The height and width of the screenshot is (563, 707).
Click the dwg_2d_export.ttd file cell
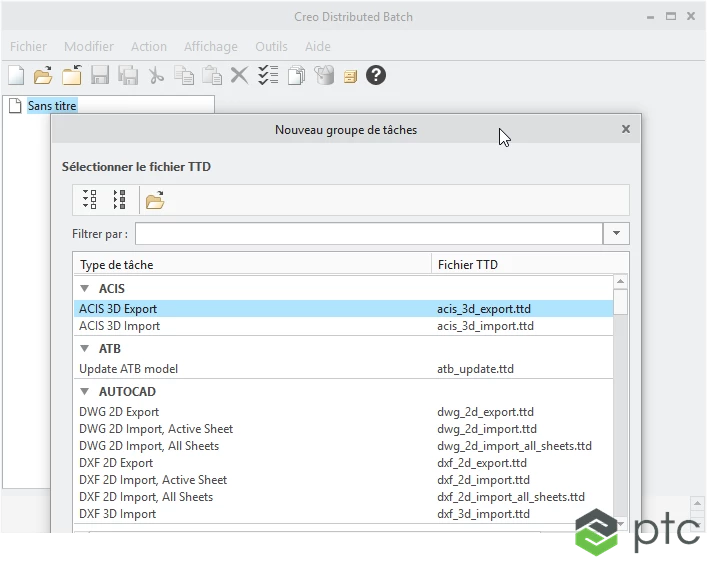coord(485,412)
